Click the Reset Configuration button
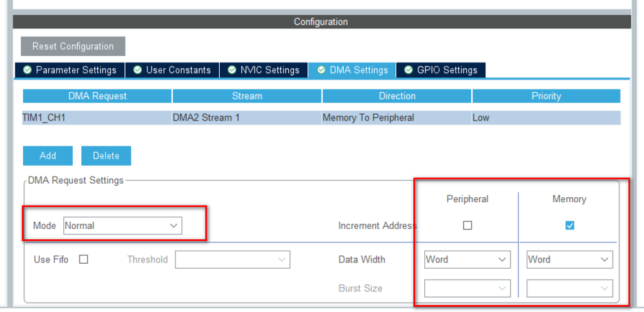Viewport: 644px width, 312px height. coord(73,46)
